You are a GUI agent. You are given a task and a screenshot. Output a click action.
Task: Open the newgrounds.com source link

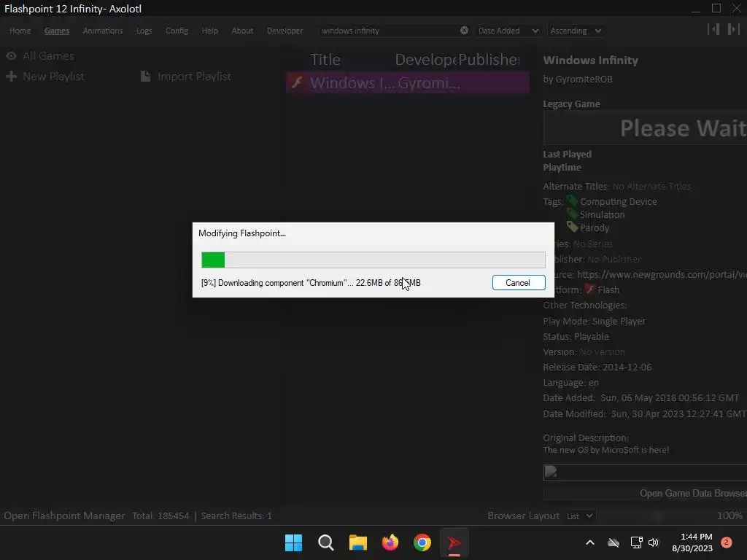point(662,274)
